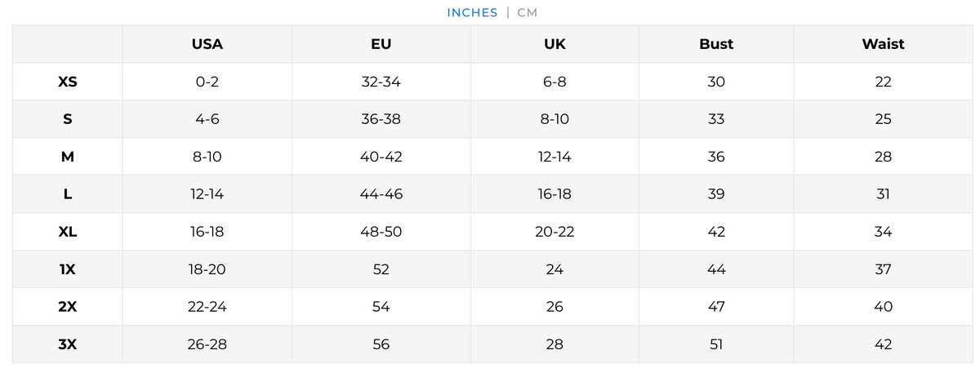Select the XL row label

(x=68, y=232)
